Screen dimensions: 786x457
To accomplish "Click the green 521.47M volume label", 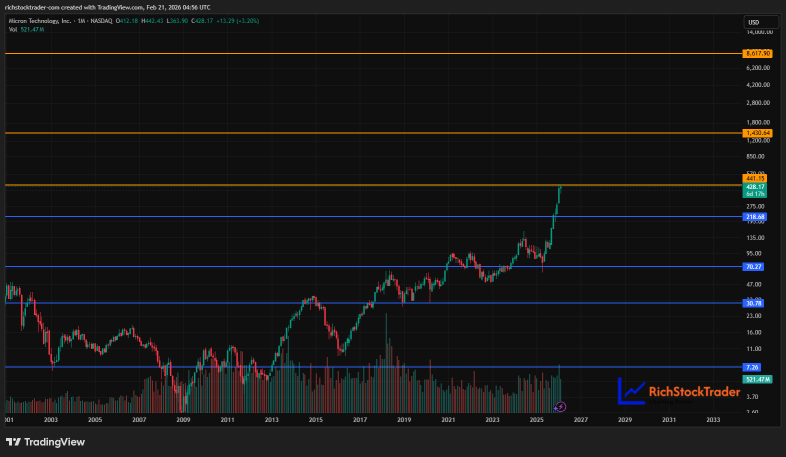I will pos(757,379).
